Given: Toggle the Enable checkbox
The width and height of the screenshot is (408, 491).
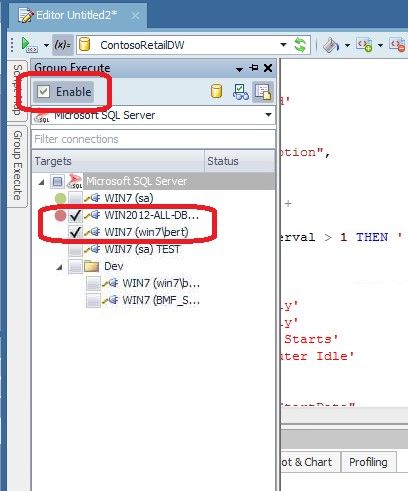Looking at the screenshot, I should (44, 92).
